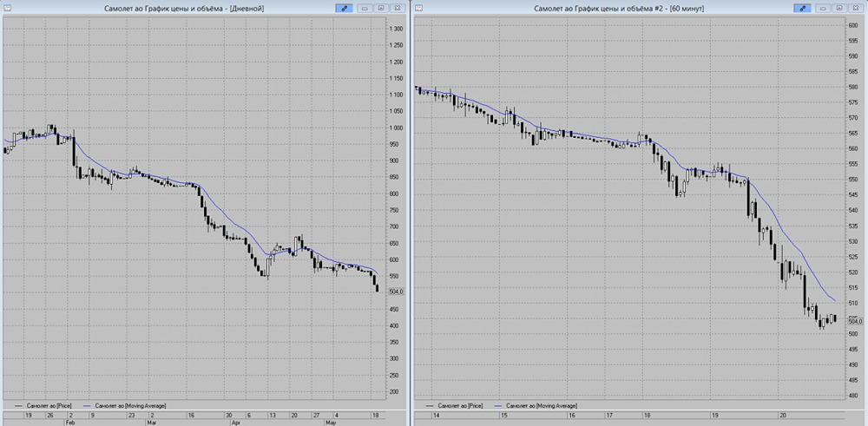Viewport: 868px width, 426px height.
Task: Open the window menu icon of chart #2
Action: pos(419,9)
